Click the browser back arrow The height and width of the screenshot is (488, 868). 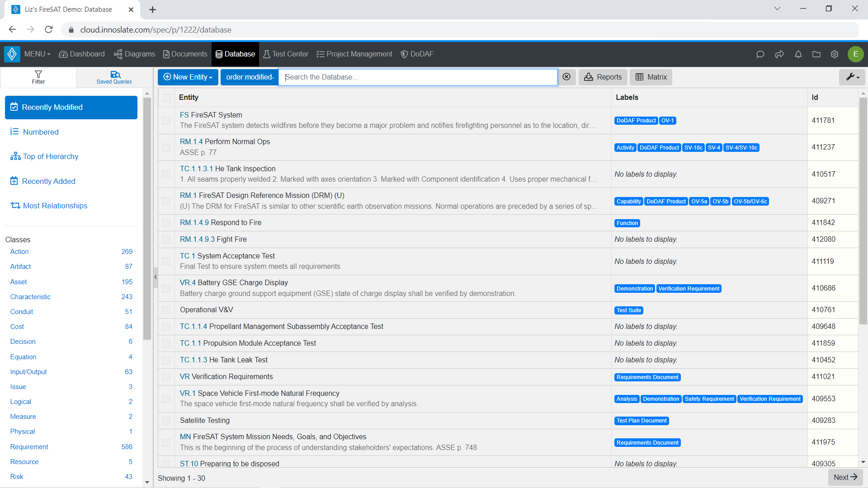point(13,30)
